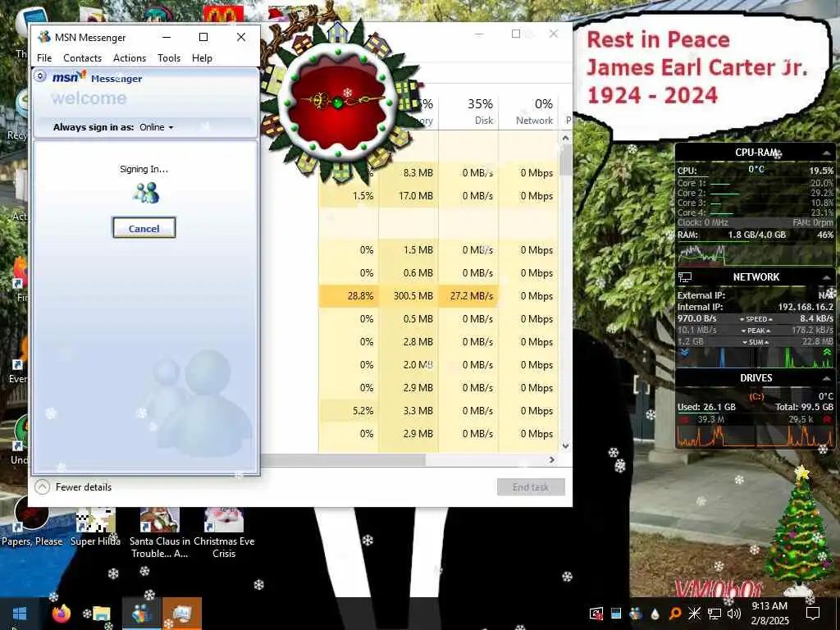840x630 pixels.
Task: Click the security warning tray icon with red X
Action: coord(596,614)
